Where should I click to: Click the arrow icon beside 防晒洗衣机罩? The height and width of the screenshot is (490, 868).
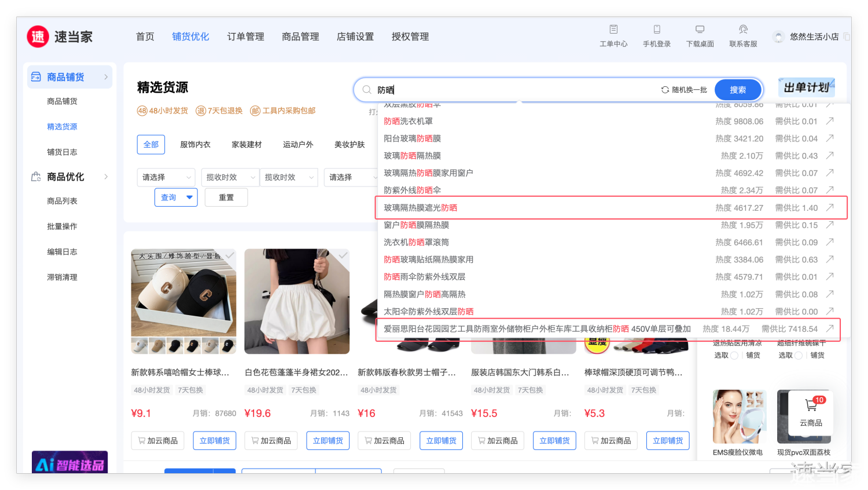(x=830, y=121)
